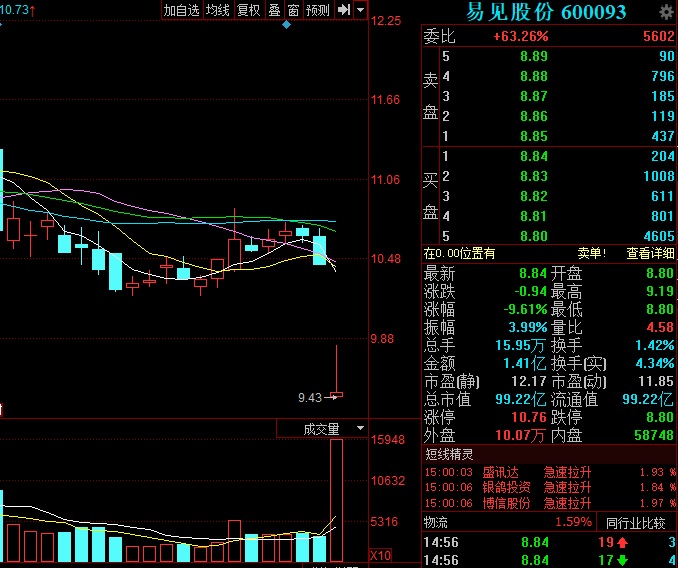Toggle 均线 moving average lines

217,10
